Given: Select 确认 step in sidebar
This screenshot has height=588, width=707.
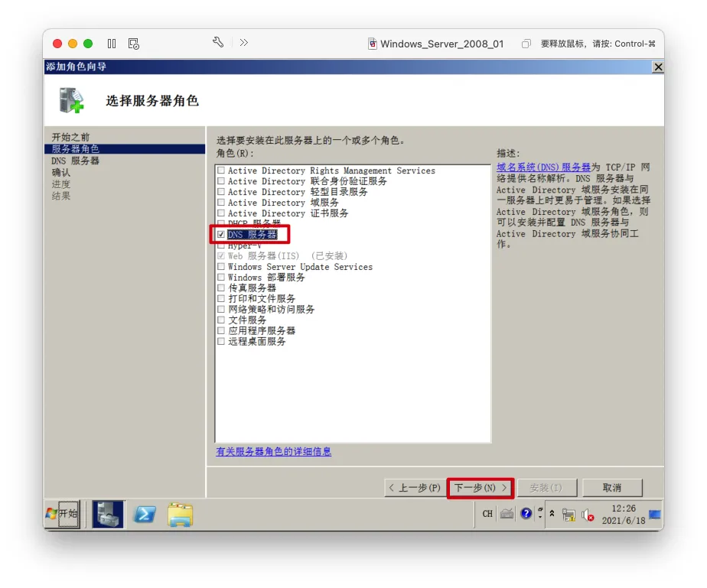Looking at the screenshot, I should coord(61,173).
